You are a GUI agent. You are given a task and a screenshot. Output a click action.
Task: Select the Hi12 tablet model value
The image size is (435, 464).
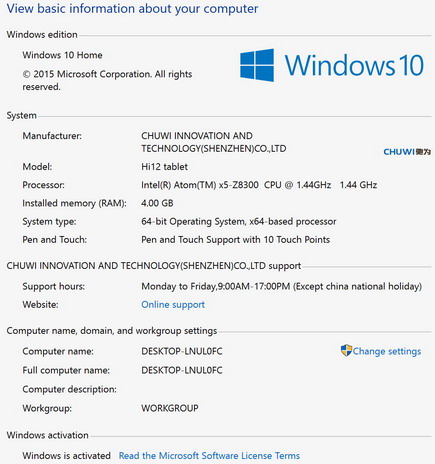[x=164, y=167]
